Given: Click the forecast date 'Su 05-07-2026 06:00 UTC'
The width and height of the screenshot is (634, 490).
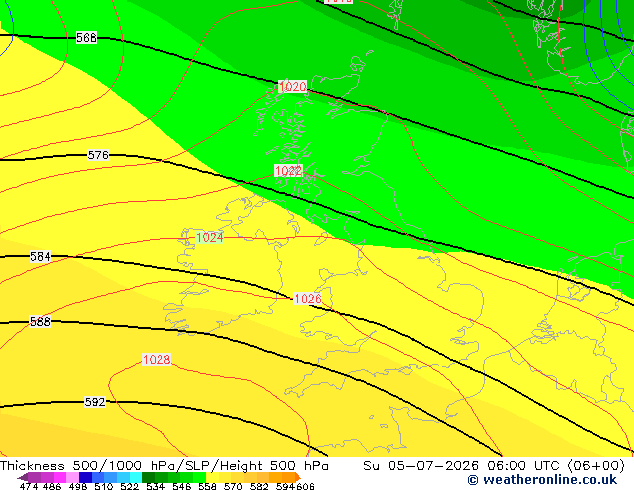Looking at the screenshot, I should point(461,466).
